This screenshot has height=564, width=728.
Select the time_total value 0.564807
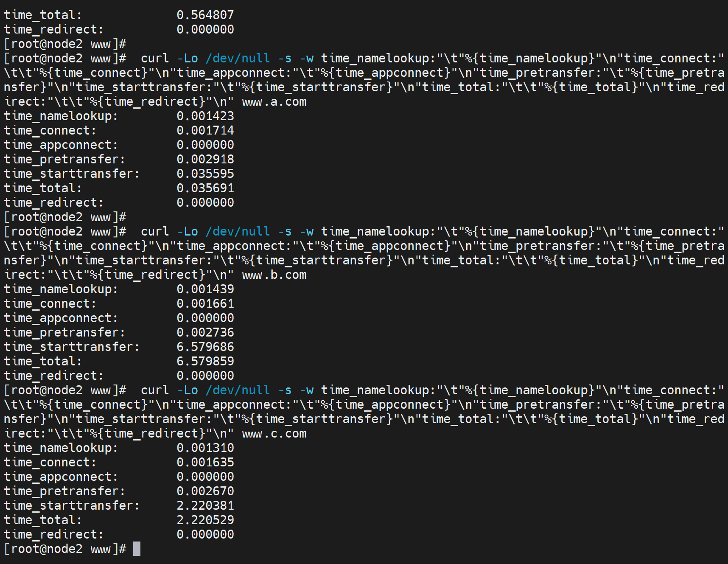pyautogui.click(x=205, y=15)
